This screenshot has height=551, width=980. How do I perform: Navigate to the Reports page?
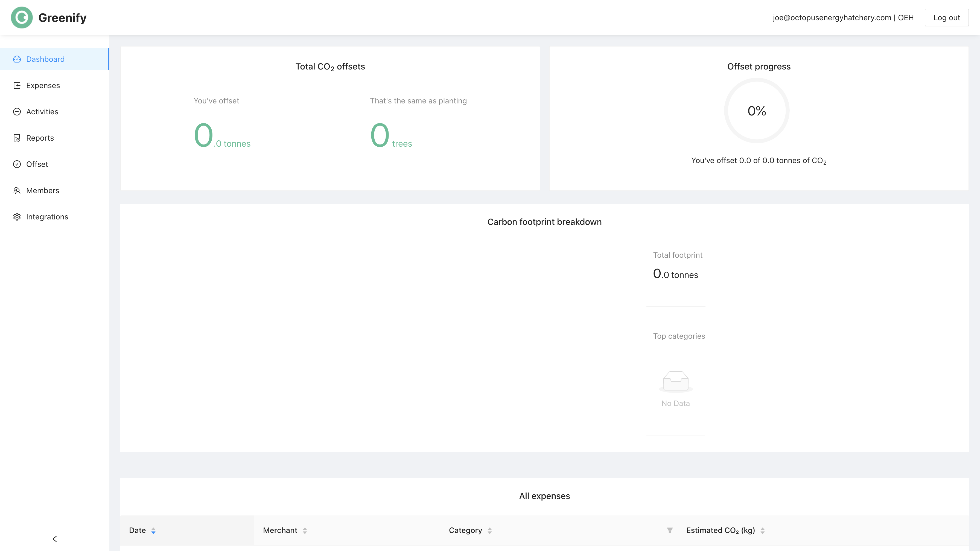tap(54, 138)
